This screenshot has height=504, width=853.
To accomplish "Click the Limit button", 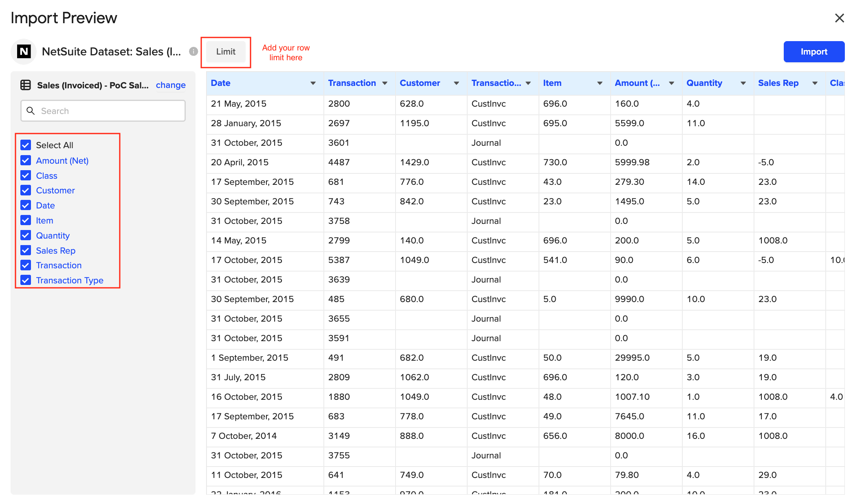I will pyautogui.click(x=226, y=52).
